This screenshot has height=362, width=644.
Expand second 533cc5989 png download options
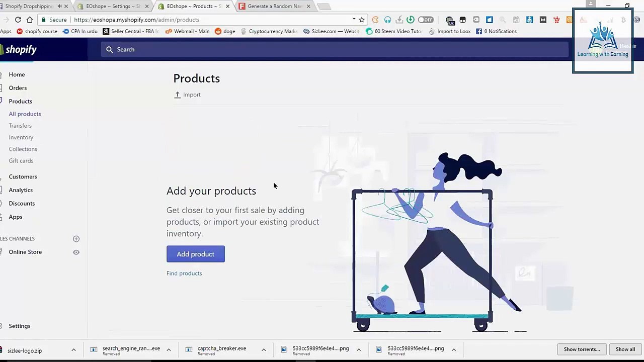click(x=453, y=350)
